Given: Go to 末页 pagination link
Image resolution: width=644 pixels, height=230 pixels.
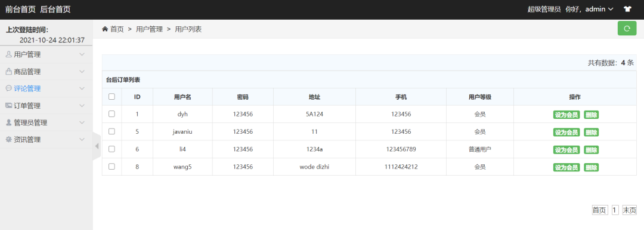Looking at the screenshot, I should pos(629,210).
